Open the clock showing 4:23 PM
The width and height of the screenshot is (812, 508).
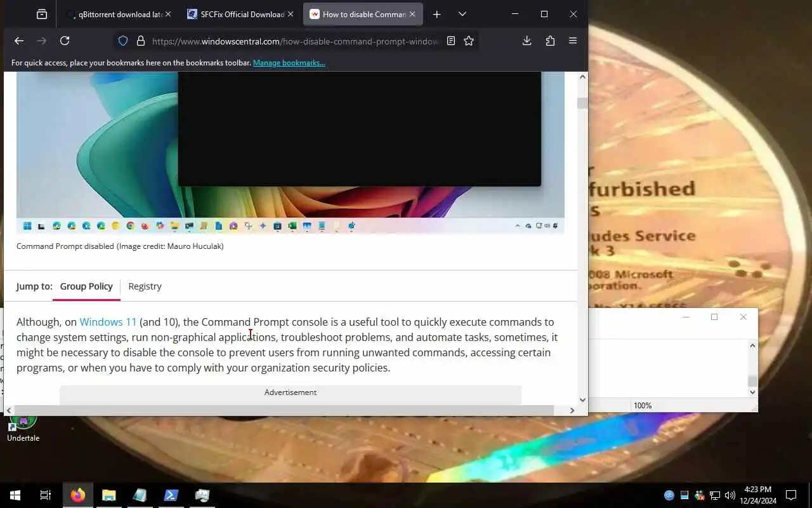[x=758, y=495]
